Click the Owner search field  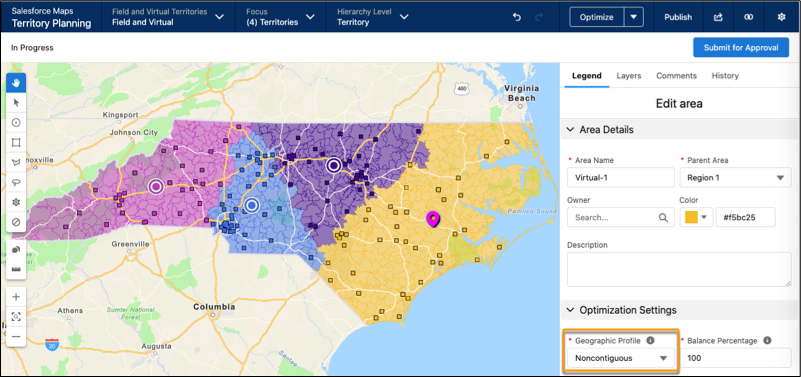(621, 217)
